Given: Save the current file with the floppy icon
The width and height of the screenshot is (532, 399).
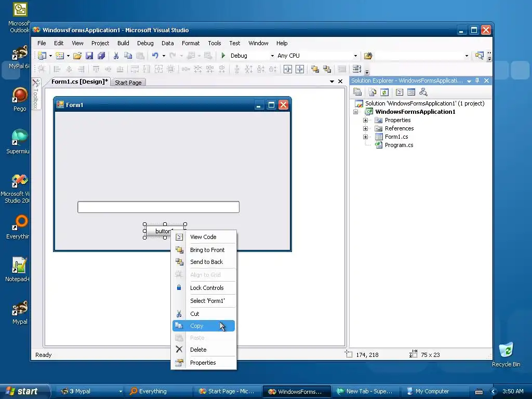Looking at the screenshot, I should 89,56.
